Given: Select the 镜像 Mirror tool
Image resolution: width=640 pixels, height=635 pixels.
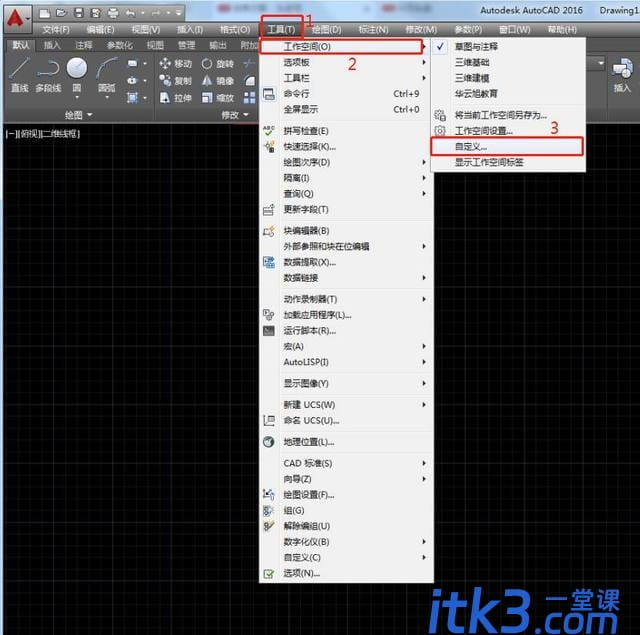Looking at the screenshot, I should click(218, 81).
